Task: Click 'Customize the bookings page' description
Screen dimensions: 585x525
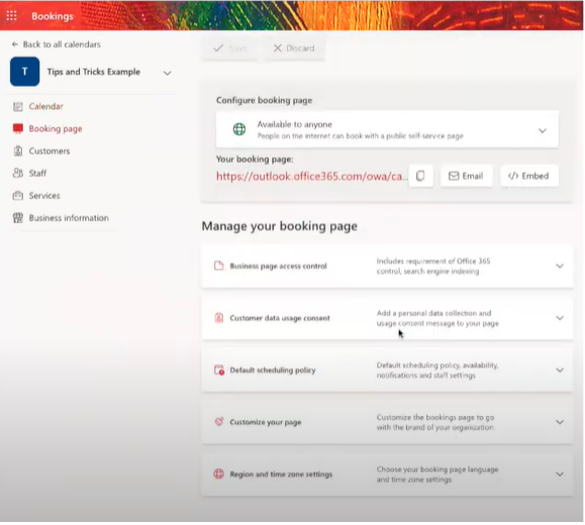Action: pyautogui.click(x=435, y=422)
